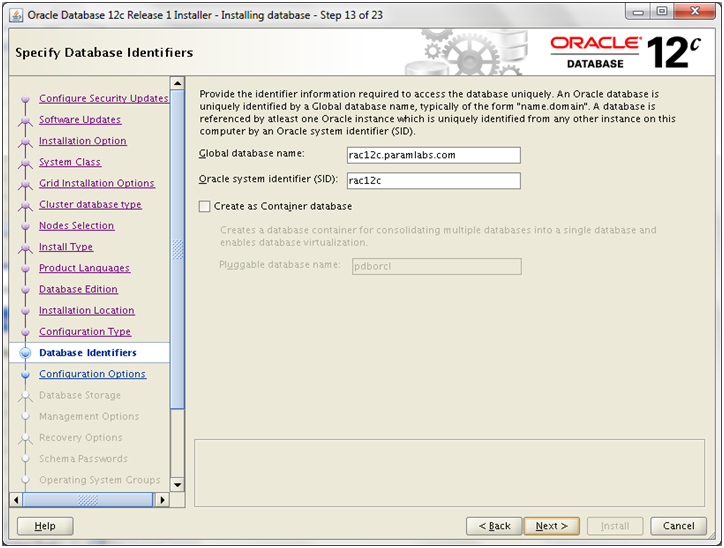Click the step marker beside System Class
Viewport: 724px width, 548px height.
(25, 163)
